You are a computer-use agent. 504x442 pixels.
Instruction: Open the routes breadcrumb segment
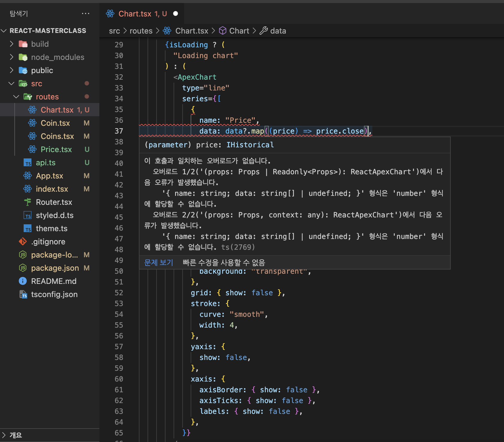pyautogui.click(x=141, y=31)
